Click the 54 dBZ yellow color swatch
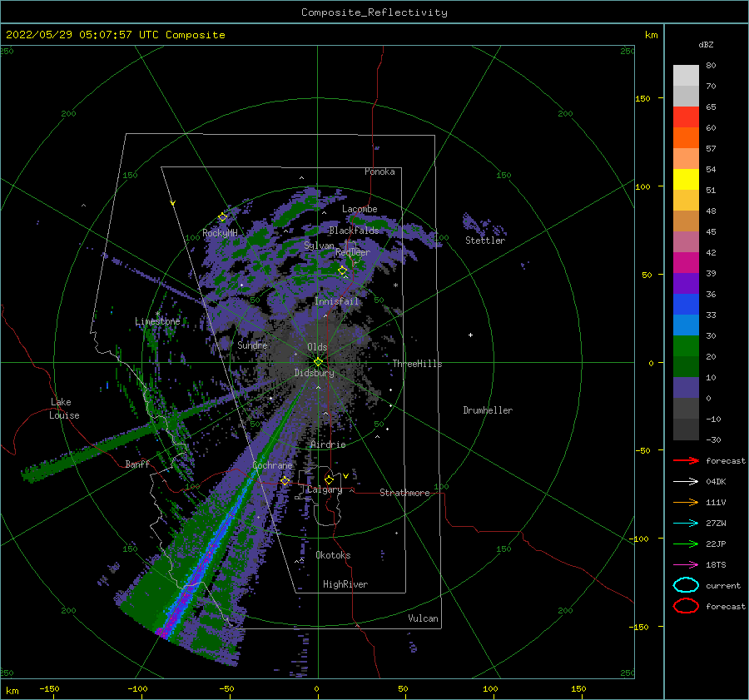 click(x=686, y=179)
